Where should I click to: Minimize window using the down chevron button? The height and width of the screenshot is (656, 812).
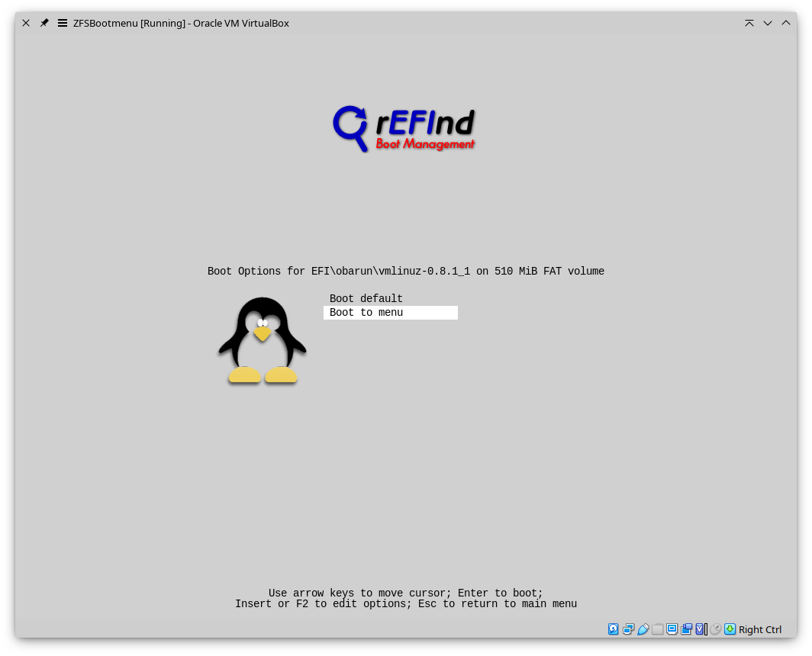pos(768,23)
